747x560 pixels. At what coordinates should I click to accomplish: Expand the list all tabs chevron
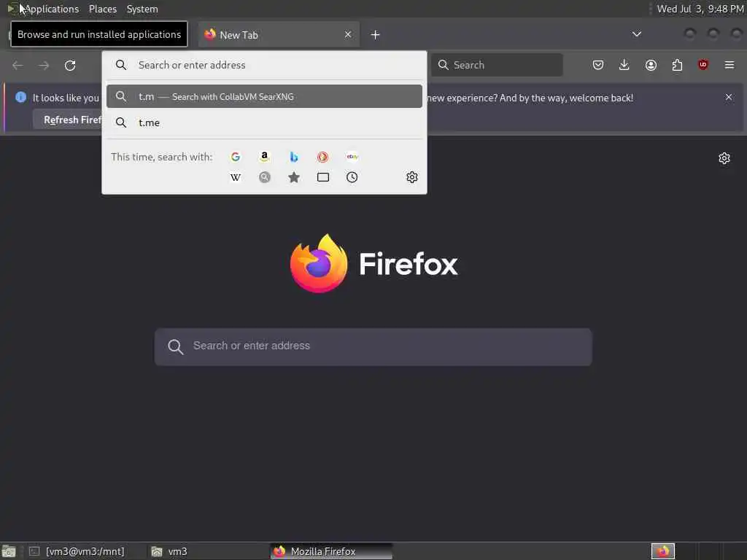[636, 34]
